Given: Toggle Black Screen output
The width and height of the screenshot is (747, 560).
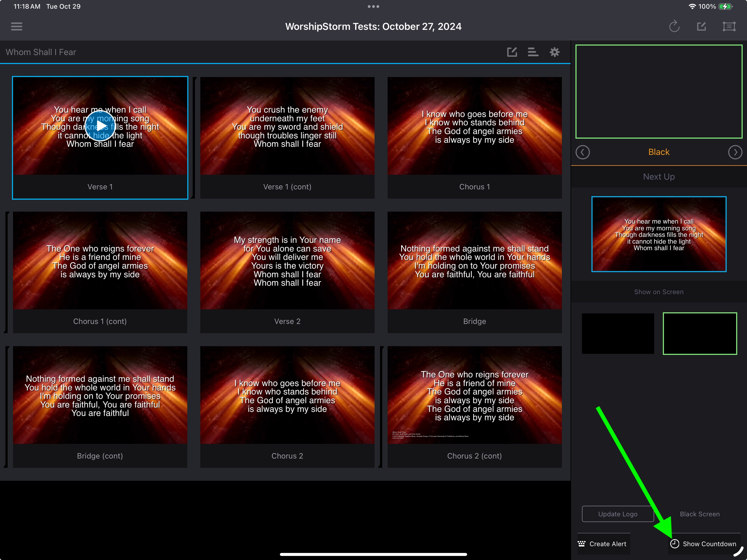Looking at the screenshot, I should click(x=700, y=514).
